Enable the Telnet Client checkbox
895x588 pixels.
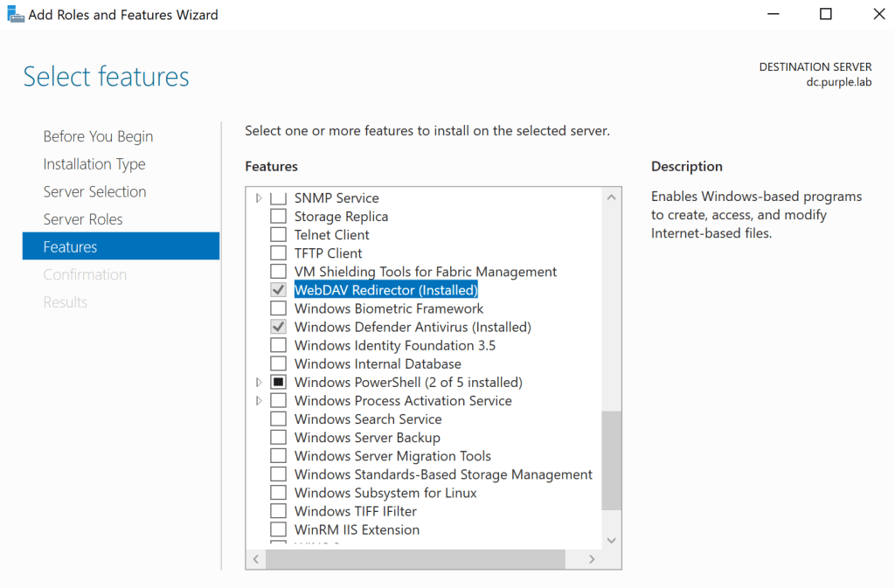(x=278, y=235)
